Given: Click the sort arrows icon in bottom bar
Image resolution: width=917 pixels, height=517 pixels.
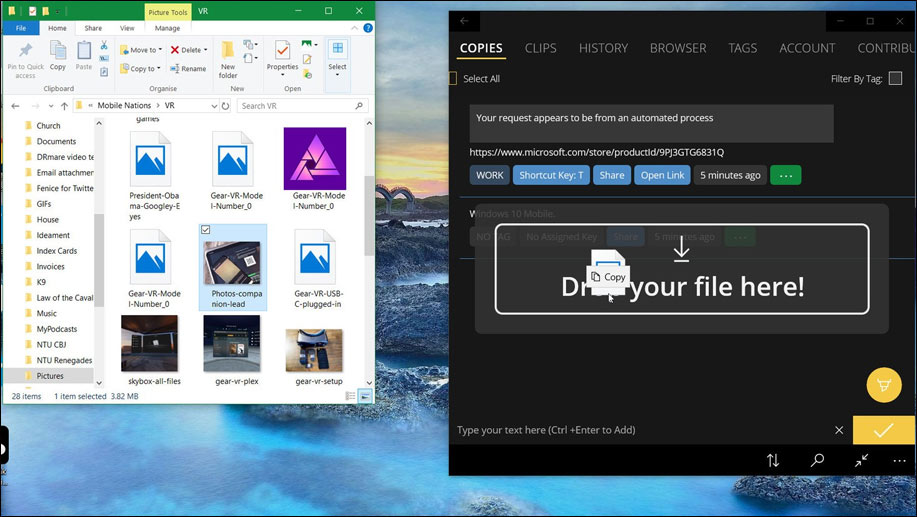Looking at the screenshot, I should click(773, 460).
